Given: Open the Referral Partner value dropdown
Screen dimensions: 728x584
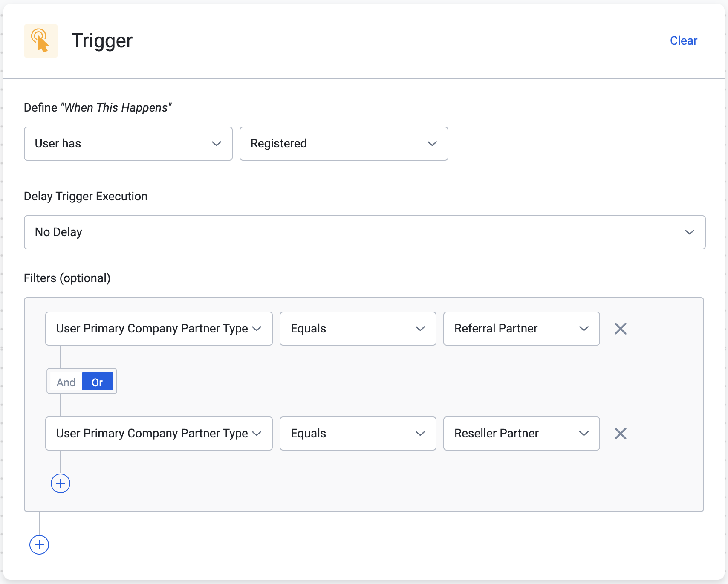Looking at the screenshot, I should (522, 329).
